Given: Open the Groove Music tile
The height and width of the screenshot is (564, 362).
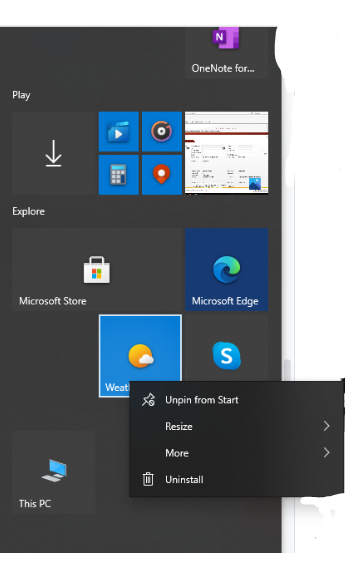Looking at the screenshot, I should [162, 132].
